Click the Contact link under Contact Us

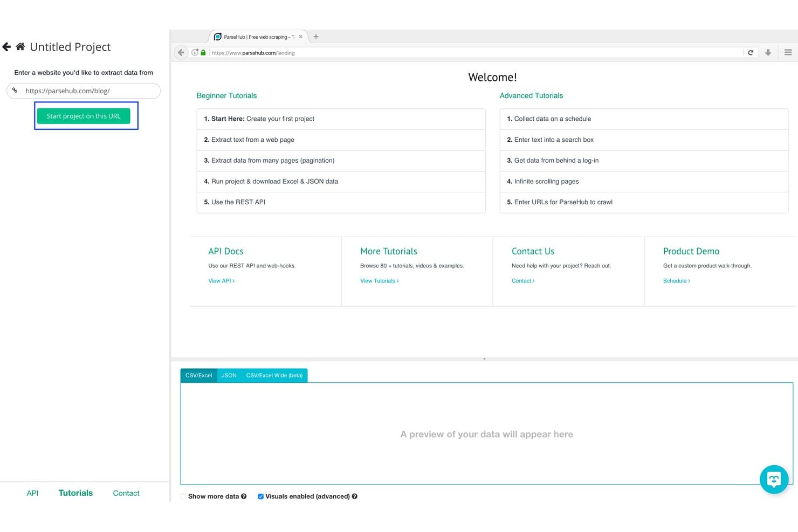click(523, 281)
